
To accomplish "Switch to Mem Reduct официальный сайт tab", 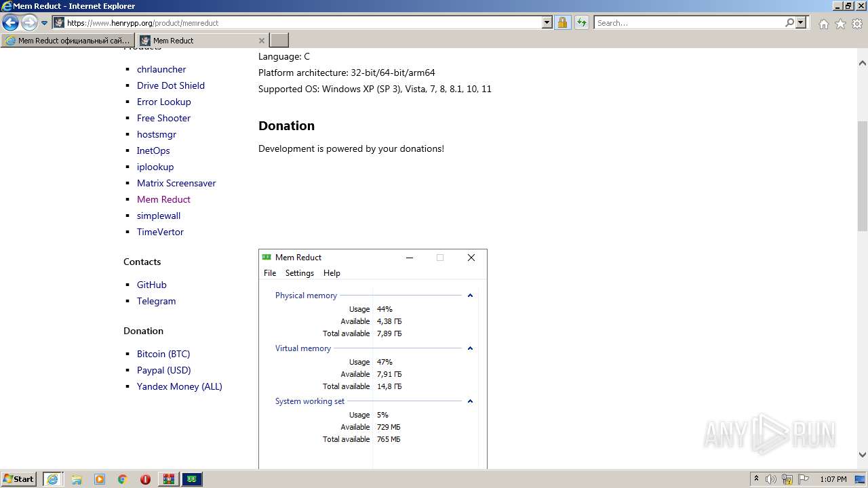I will tap(68, 41).
